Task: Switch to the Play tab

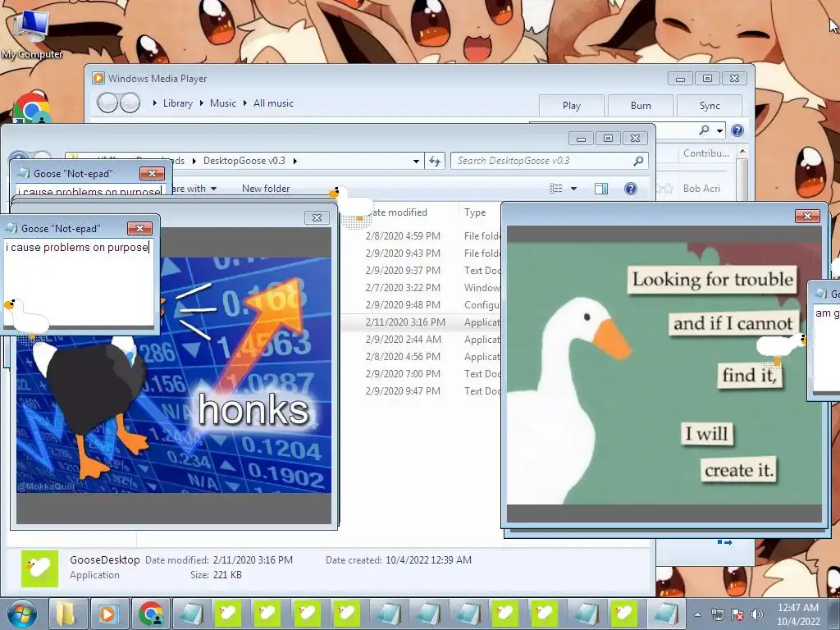Action: pos(572,106)
